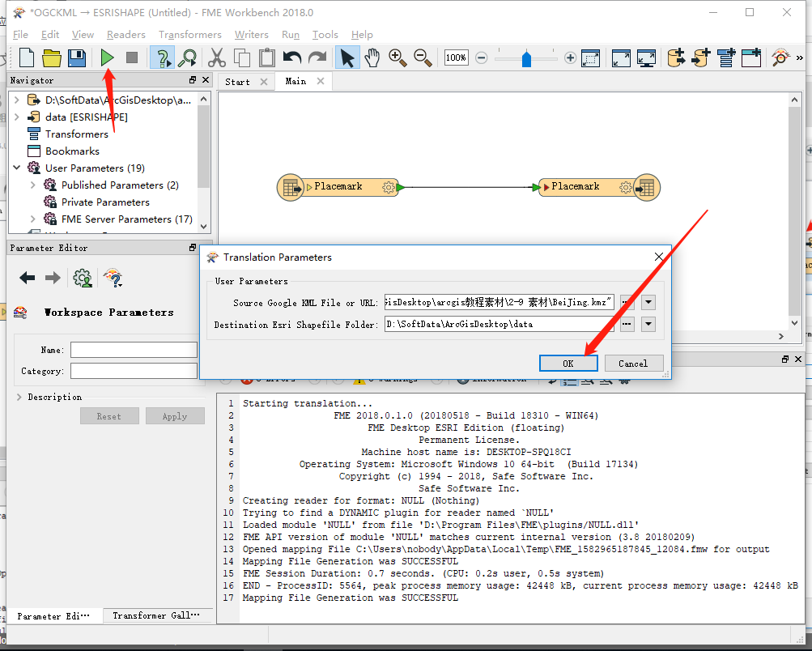Go back in the Parameter Editor

click(27, 278)
